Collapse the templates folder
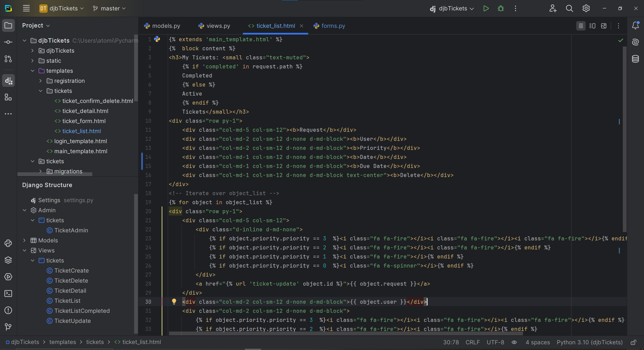This screenshot has height=350, width=644. pos(33,71)
